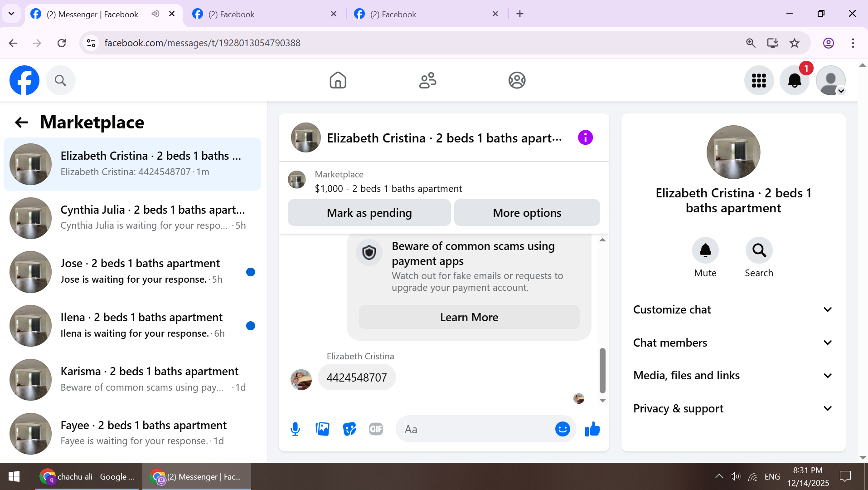Choose a GIF icon

(376, 429)
